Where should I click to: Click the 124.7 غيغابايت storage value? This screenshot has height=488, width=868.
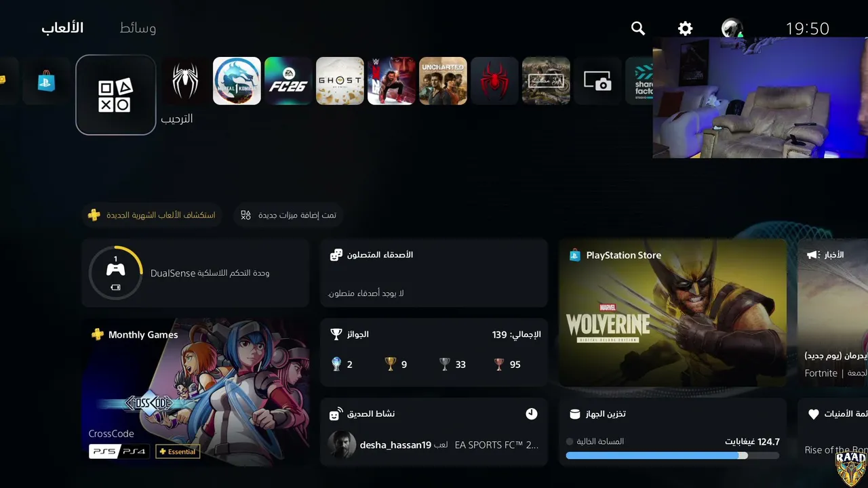(753, 442)
